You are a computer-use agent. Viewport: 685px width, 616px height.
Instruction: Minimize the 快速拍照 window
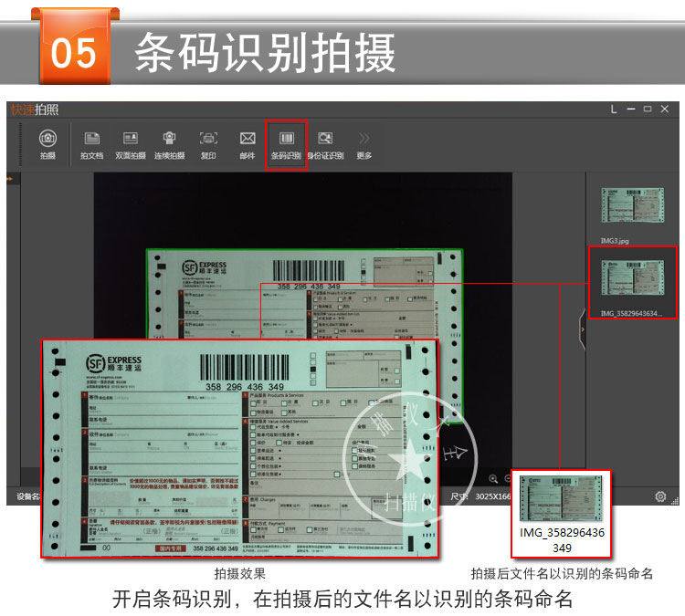click(x=631, y=110)
